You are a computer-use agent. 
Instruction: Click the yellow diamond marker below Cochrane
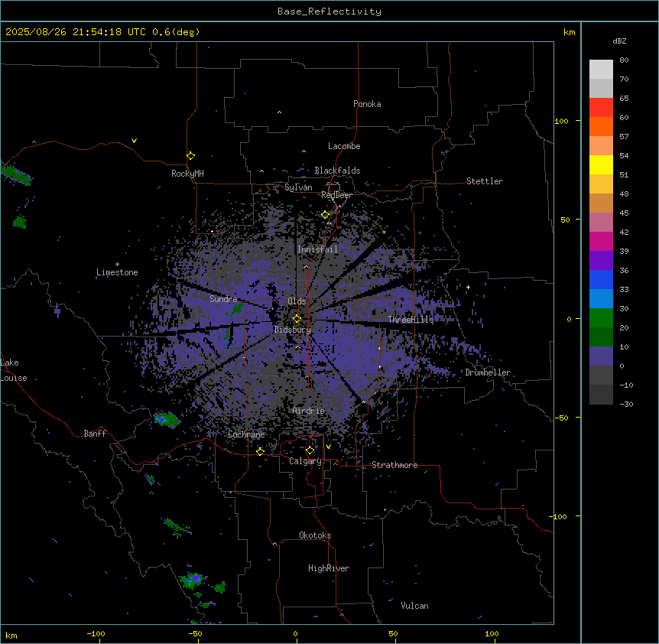tap(260, 451)
